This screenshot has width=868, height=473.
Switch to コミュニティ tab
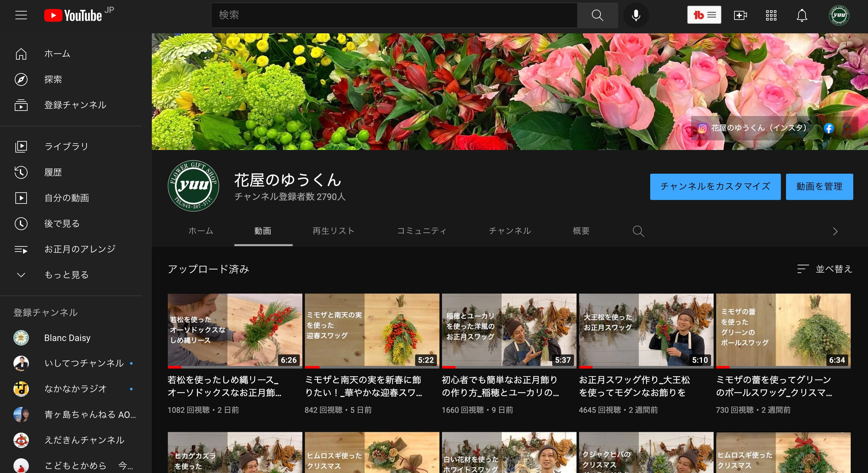pos(422,231)
